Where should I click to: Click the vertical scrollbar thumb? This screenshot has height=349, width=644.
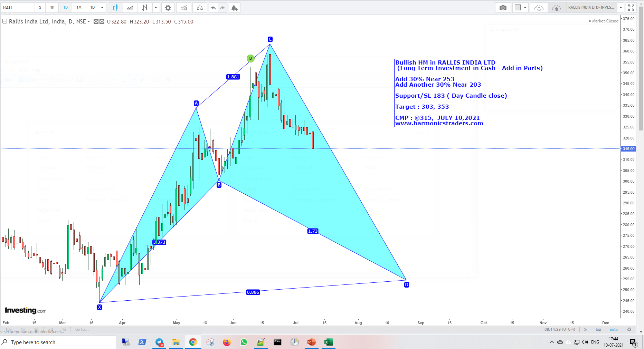tap(641, 69)
